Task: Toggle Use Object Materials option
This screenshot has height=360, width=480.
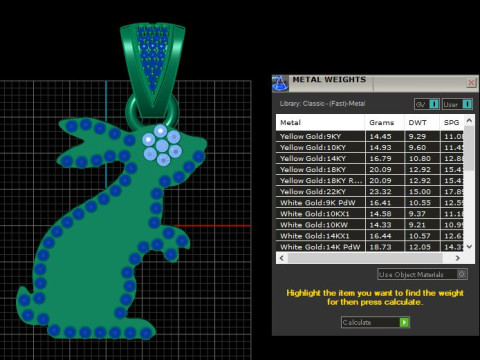Action: pyautogui.click(x=422, y=274)
